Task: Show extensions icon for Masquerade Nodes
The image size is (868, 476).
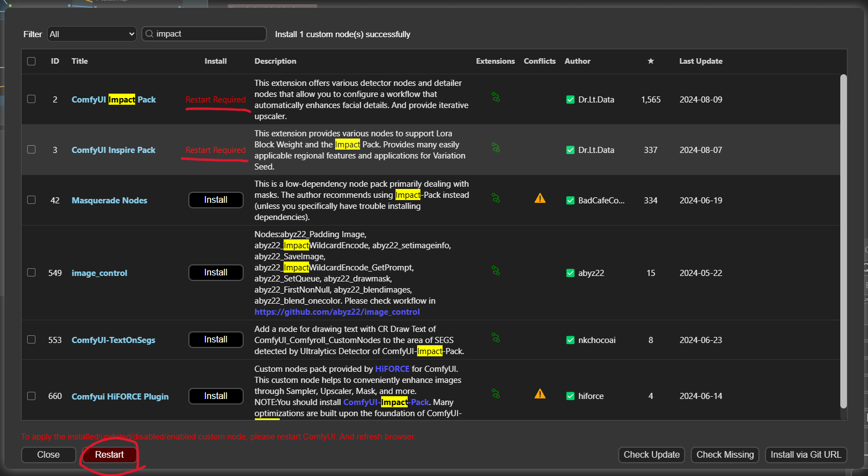Action: tap(496, 198)
